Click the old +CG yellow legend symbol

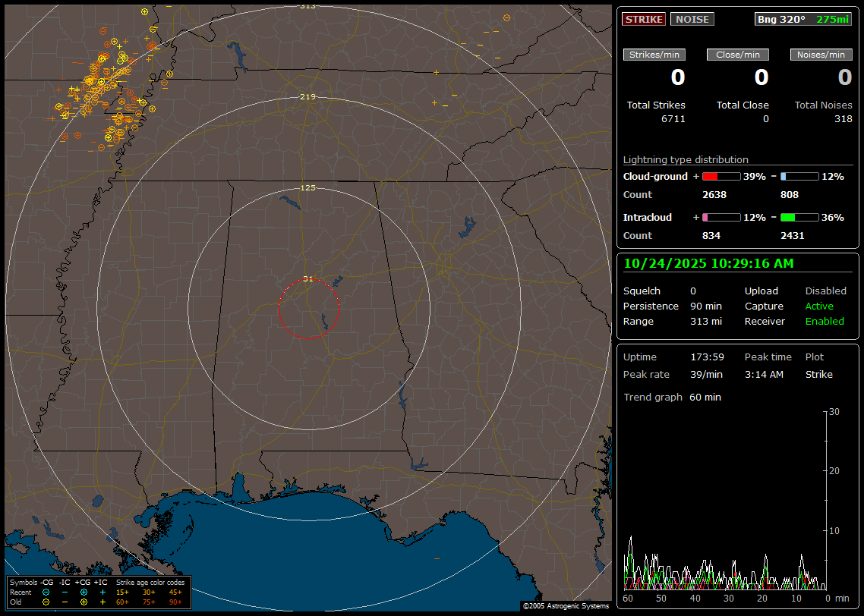click(84, 602)
